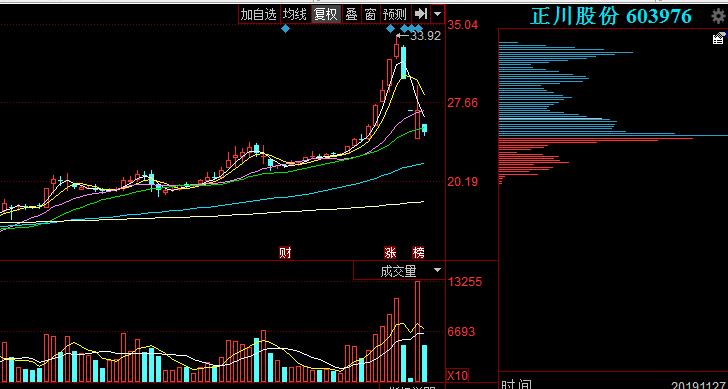Image resolution: width=728 pixels, height=389 pixels.
Task: Click the 时间 time label
Action: pyautogui.click(x=516, y=385)
